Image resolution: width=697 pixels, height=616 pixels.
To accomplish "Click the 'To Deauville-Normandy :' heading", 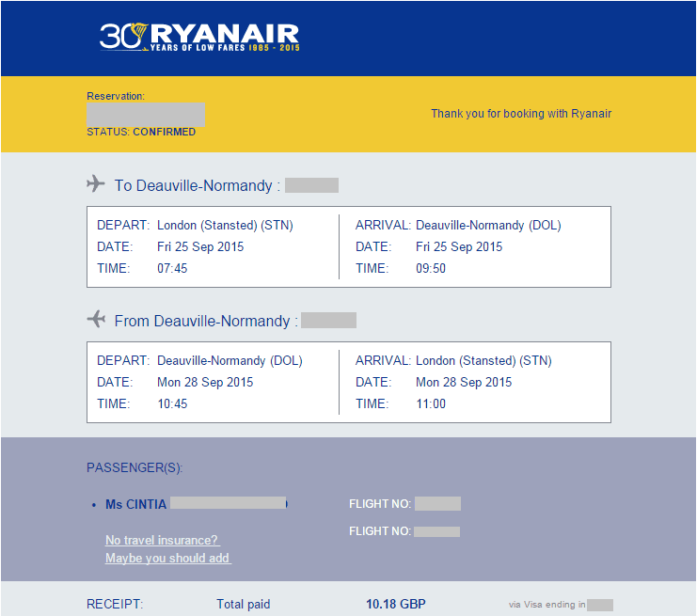I will (x=198, y=186).
